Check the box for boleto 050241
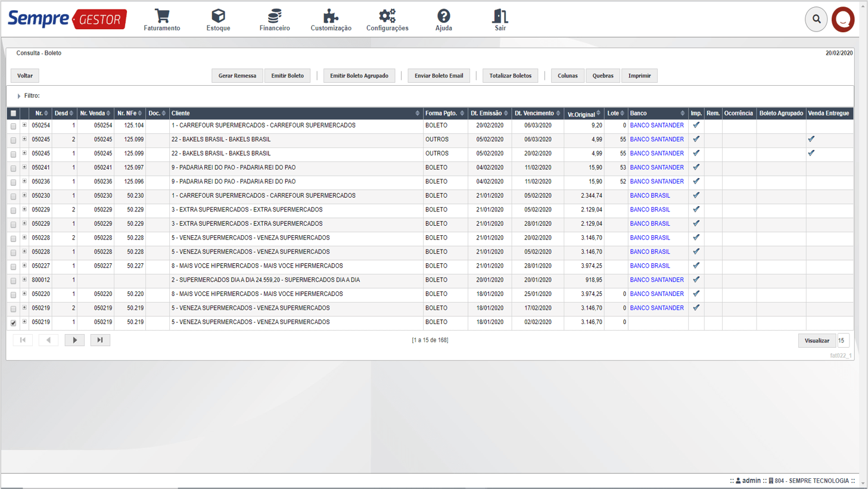This screenshot has width=868, height=489. point(13,169)
